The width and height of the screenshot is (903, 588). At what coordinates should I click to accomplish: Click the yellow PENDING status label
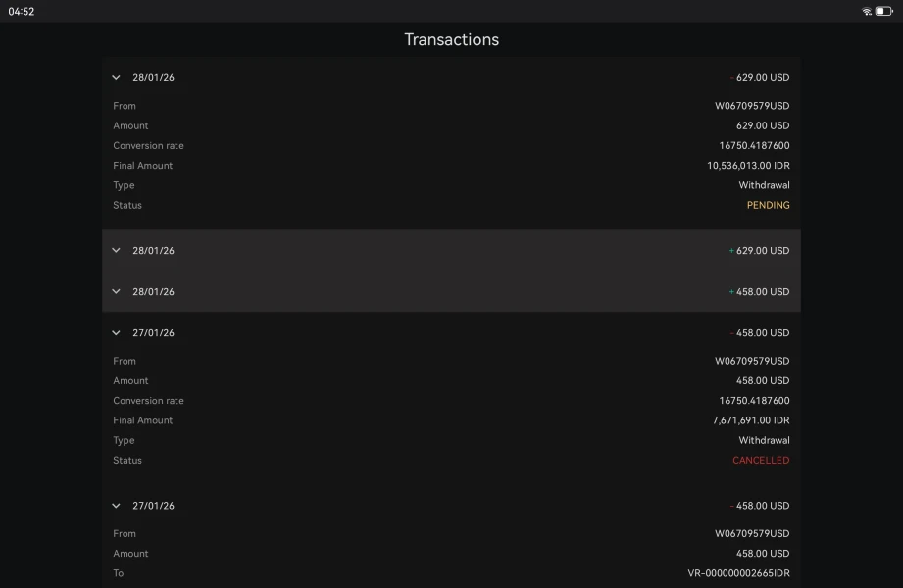coord(768,206)
